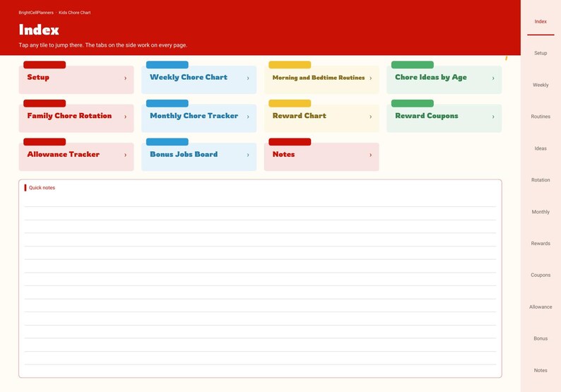Select the Index side tab
561x392 pixels.
(541, 21)
